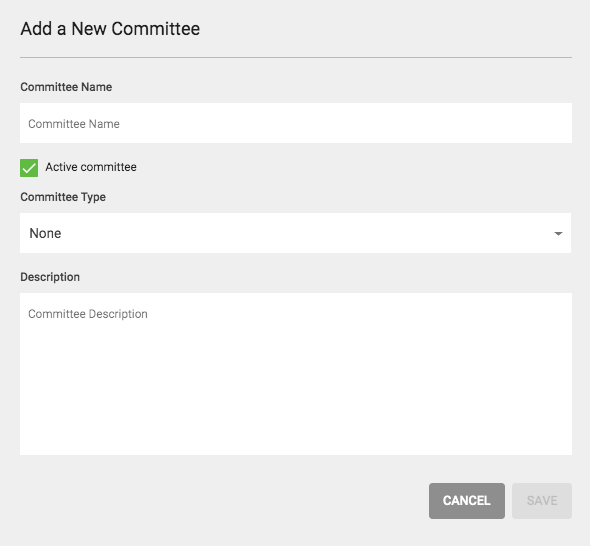Click the 'Description' field label
The width and height of the screenshot is (590, 546).
50,277
